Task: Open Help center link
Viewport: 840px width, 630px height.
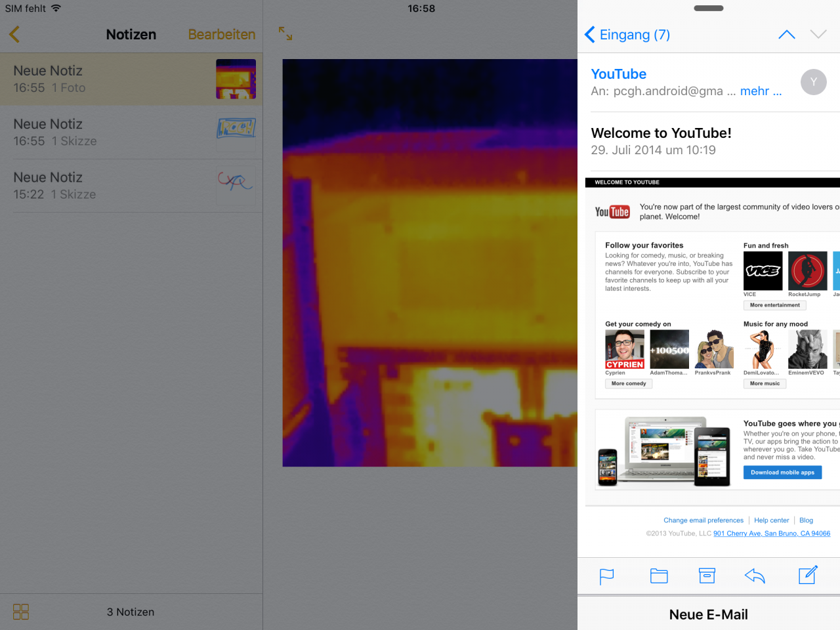Action: (x=772, y=520)
